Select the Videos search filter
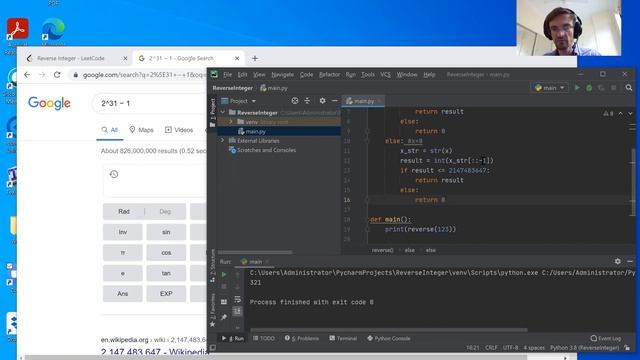 point(179,130)
